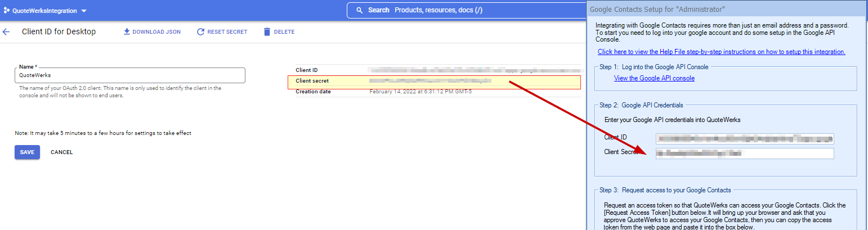Image resolution: width=868 pixels, height=230 pixels.
Task: Click the Name field containing QuoteWerks
Action: [x=129, y=75]
